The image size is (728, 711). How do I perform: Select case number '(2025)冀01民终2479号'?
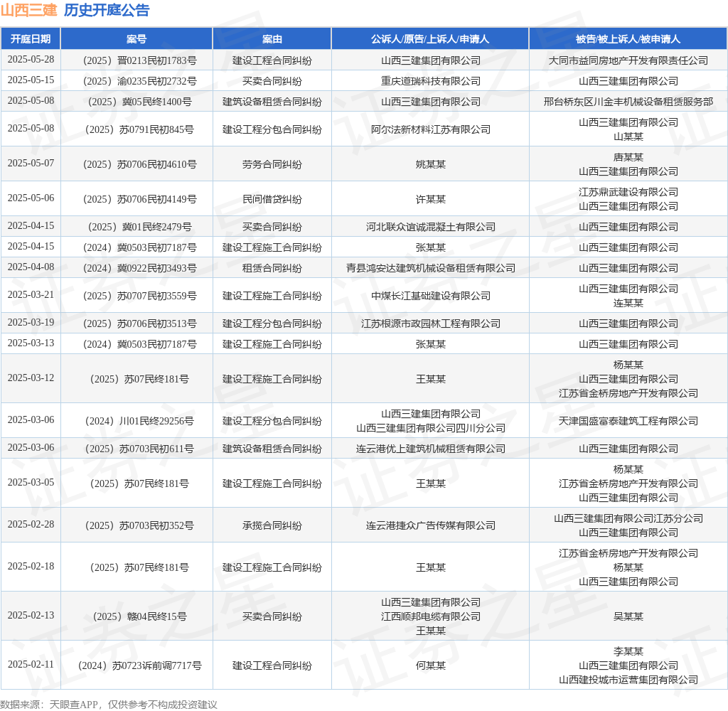pyautogui.click(x=140, y=227)
